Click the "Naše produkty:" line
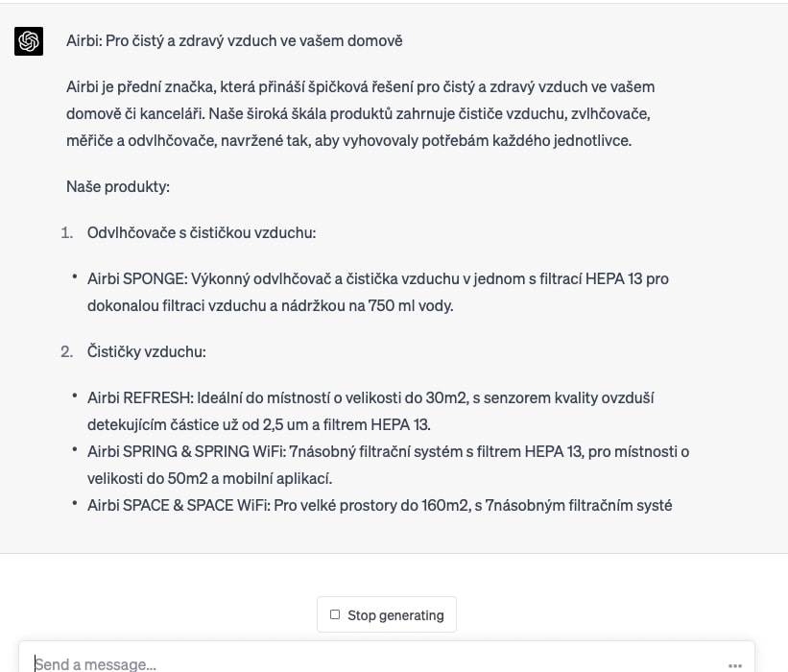This screenshot has height=672, width=788. [118, 186]
